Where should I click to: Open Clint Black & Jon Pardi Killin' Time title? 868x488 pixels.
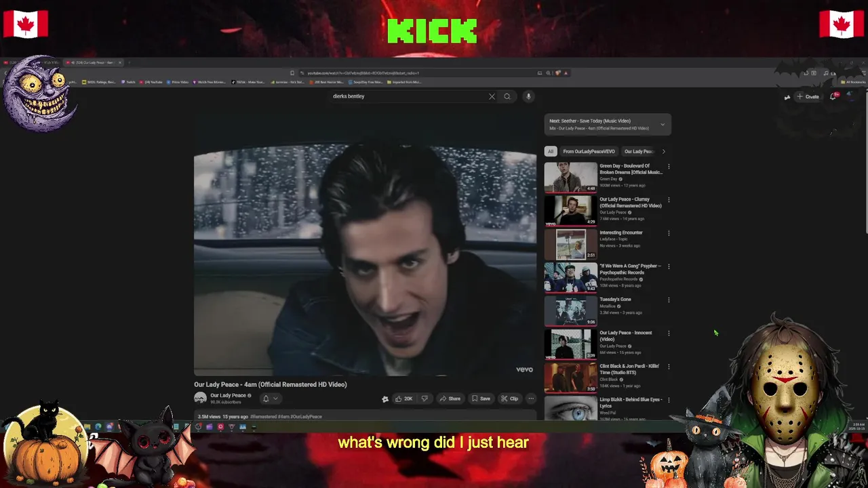point(629,369)
